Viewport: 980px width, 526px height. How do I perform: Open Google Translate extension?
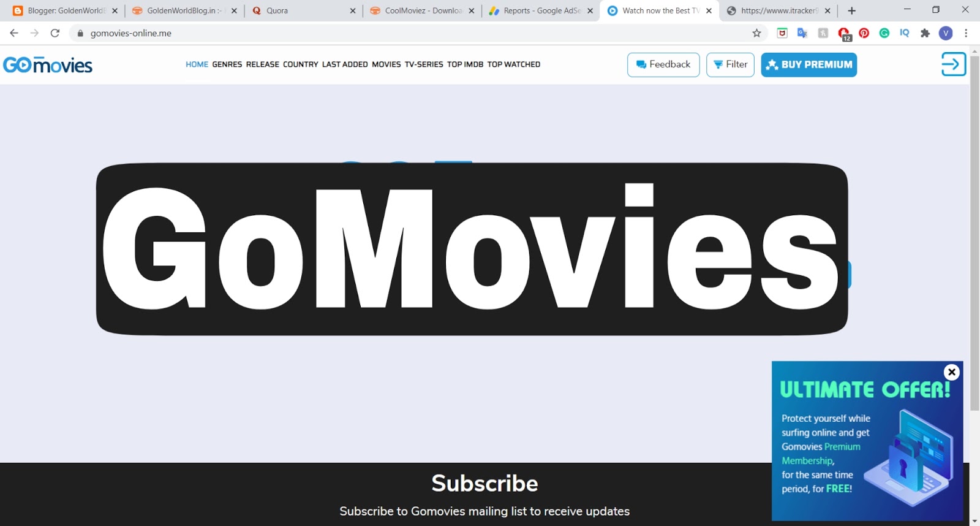pos(802,33)
